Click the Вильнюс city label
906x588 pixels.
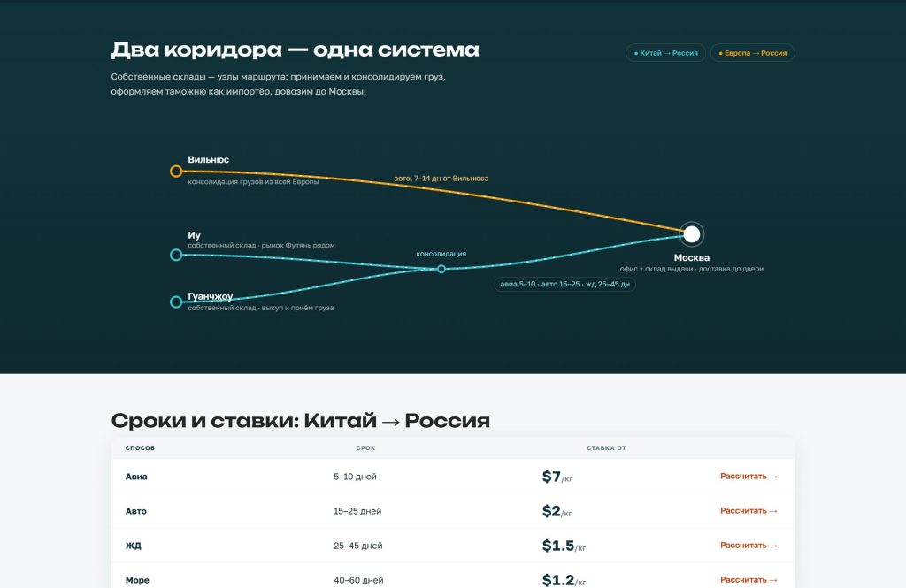click(x=208, y=159)
